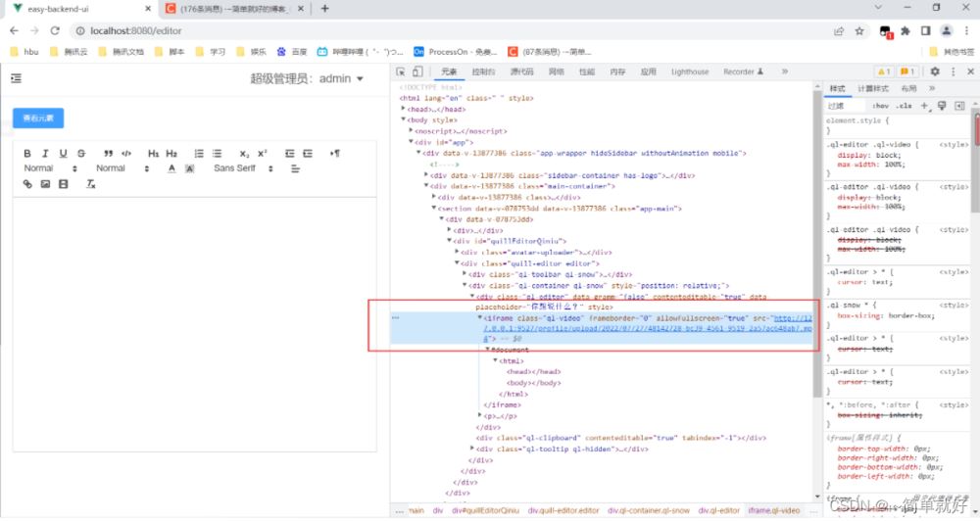This screenshot has height=521, width=980.
Task: Open the Sans Serif font dropdown
Action: tap(240, 168)
